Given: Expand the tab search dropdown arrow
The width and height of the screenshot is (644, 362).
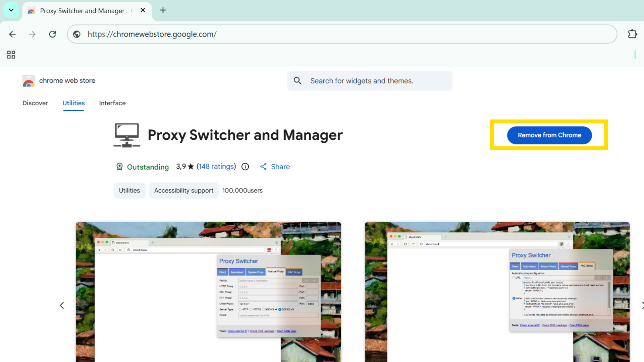Looking at the screenshot, I should point(11,10).
